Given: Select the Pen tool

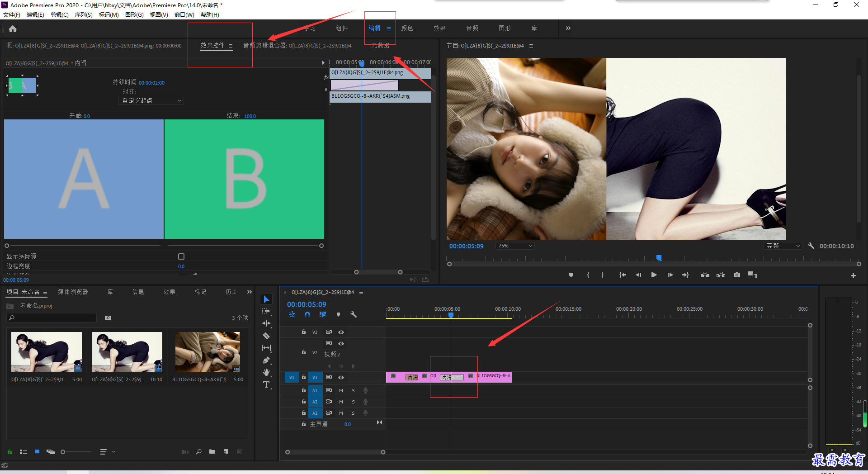Looking at the screenshot, I should pyautogui.click(x=266, y=360).
